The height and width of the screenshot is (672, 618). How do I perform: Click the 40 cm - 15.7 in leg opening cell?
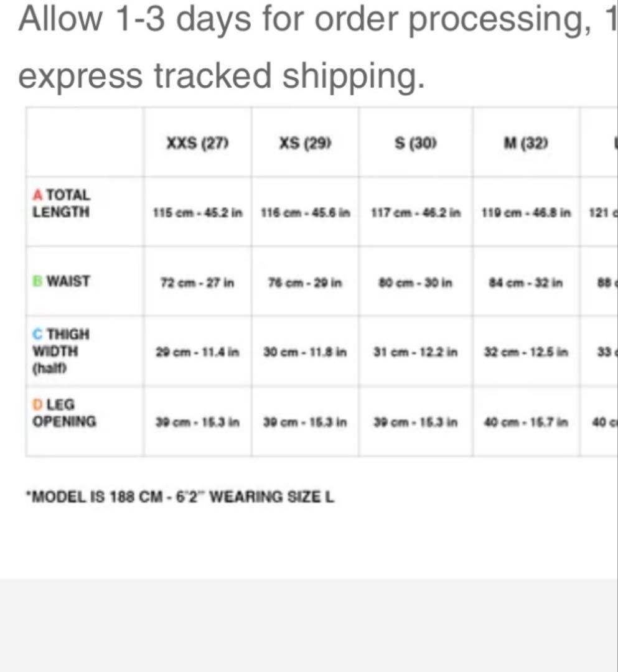(526, 422)
